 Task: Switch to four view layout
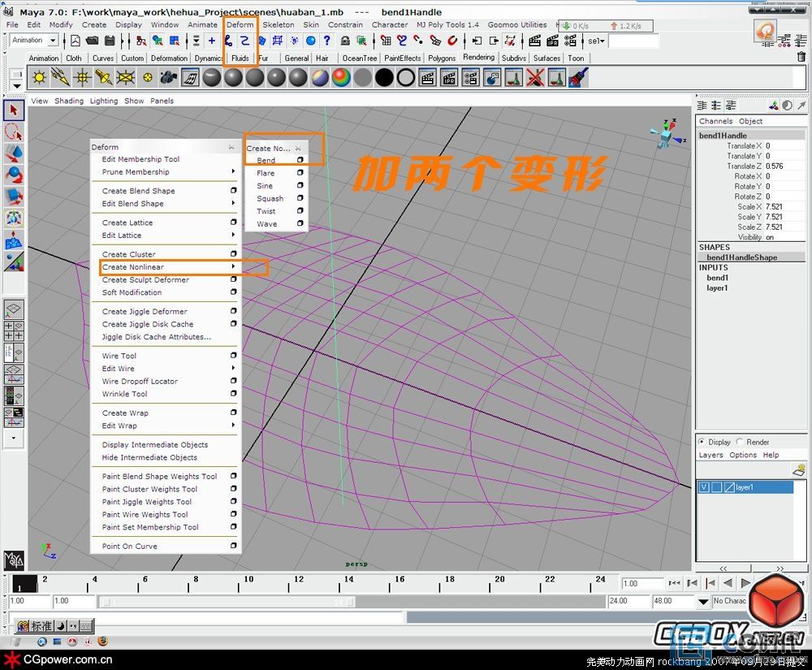[14, 331]
